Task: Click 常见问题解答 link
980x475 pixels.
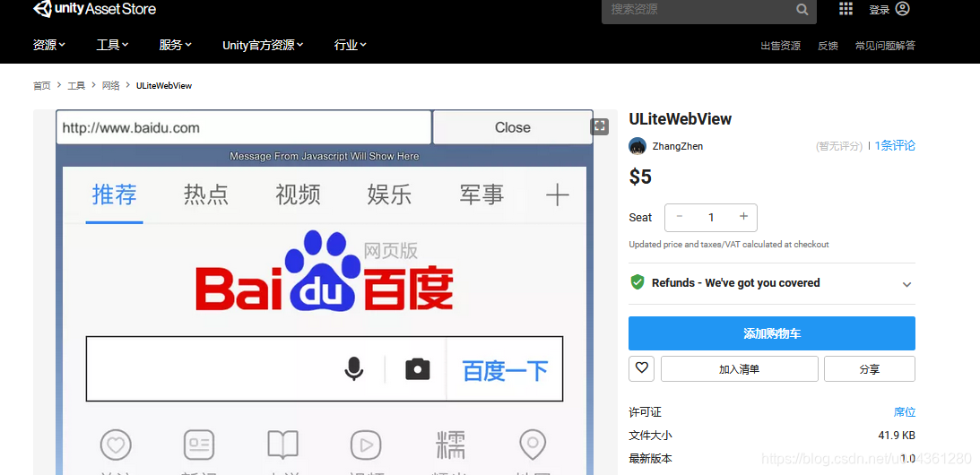Action: point(885,46)
